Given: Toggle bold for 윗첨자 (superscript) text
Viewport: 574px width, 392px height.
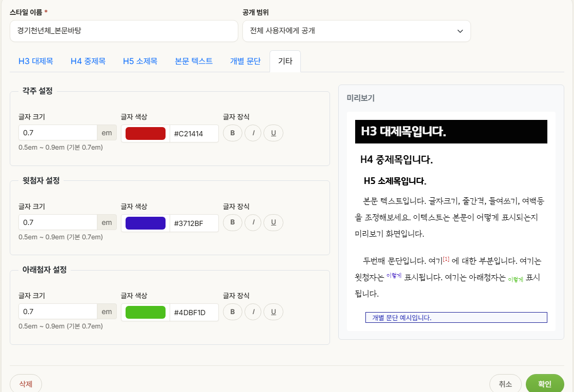Looking at the screenshot, I should coord(233,222).
